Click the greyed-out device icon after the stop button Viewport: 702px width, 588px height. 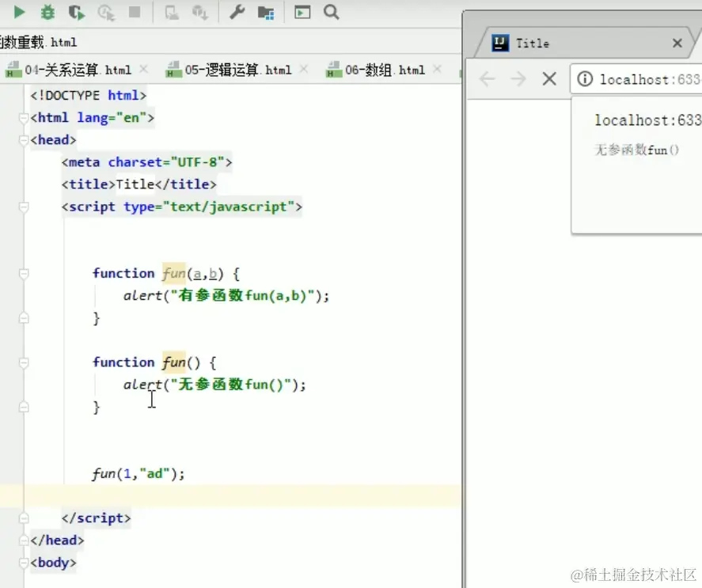tap(172, 13)
